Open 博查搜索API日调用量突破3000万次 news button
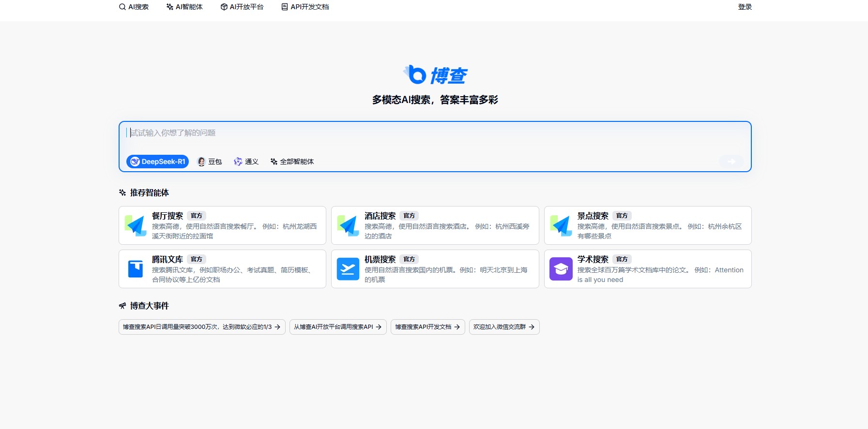Viewport: 868px width, 429px height. 202,327
